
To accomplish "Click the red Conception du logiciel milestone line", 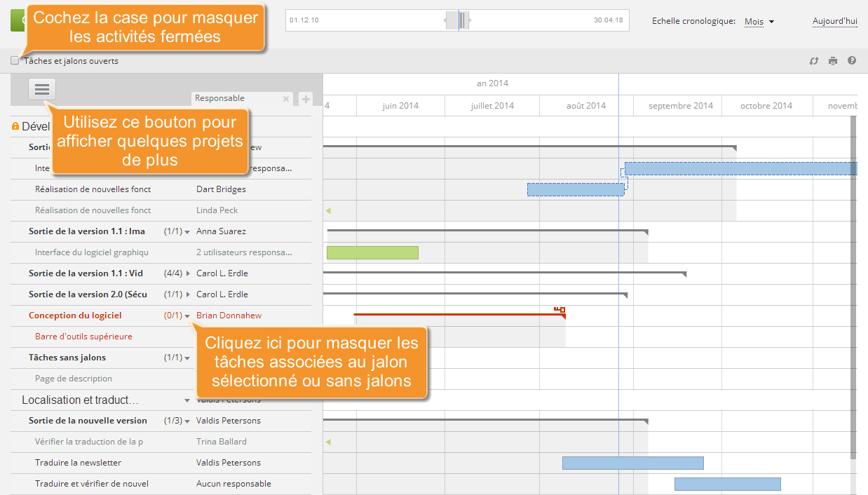I will 459,315.
